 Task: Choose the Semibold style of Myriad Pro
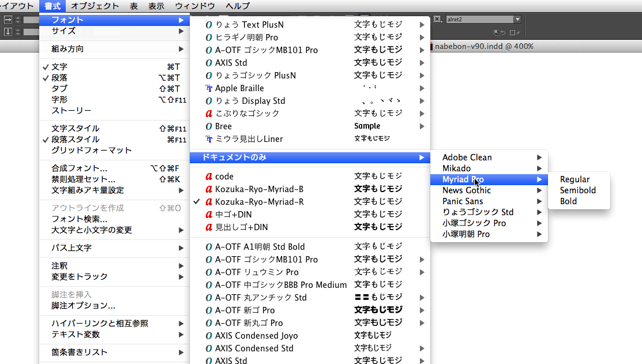click(x=579, y=190)
